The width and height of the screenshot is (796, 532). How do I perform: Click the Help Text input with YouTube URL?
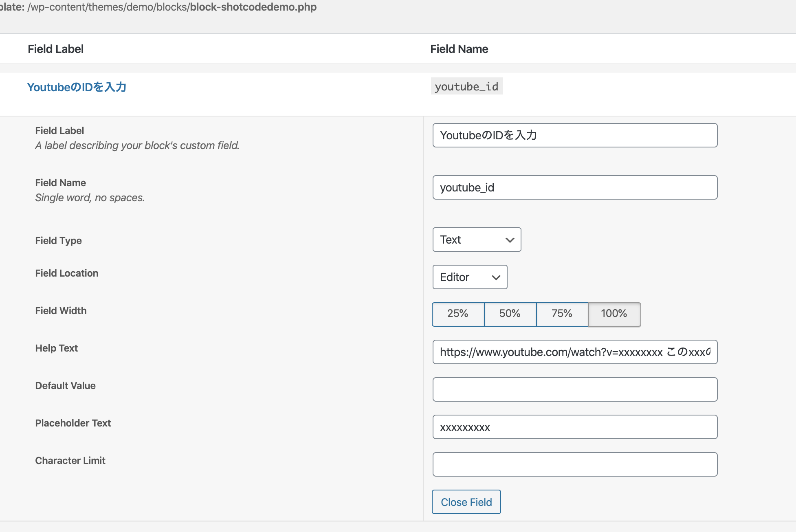575,352
